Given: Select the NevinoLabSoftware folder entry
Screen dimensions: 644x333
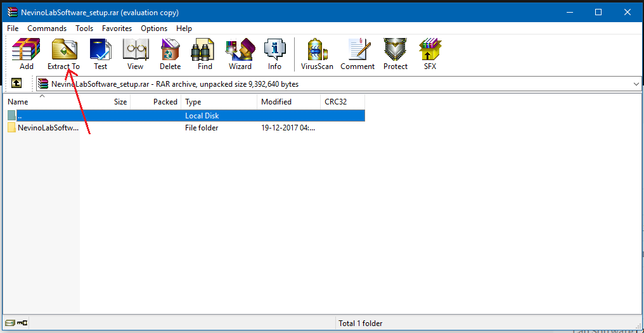Looking at the screenshot, I should click(x=48, y=128).
